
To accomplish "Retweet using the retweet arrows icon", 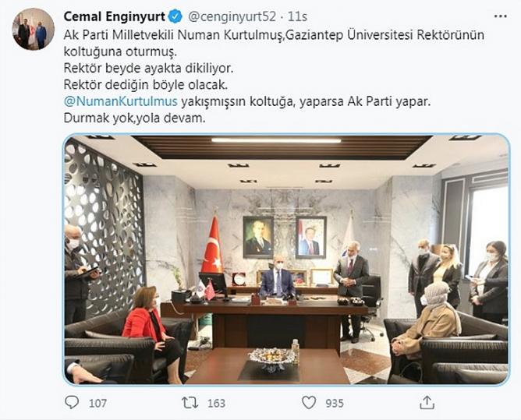I will pyautogui.click(x=190, y=403).
